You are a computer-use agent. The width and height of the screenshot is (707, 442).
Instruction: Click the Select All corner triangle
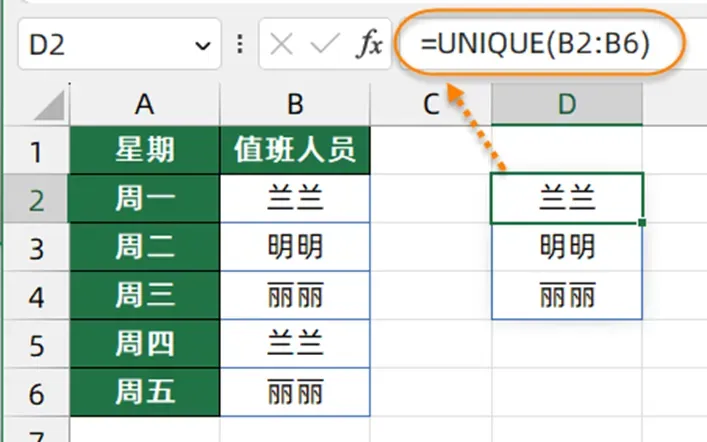coord(50,106)
